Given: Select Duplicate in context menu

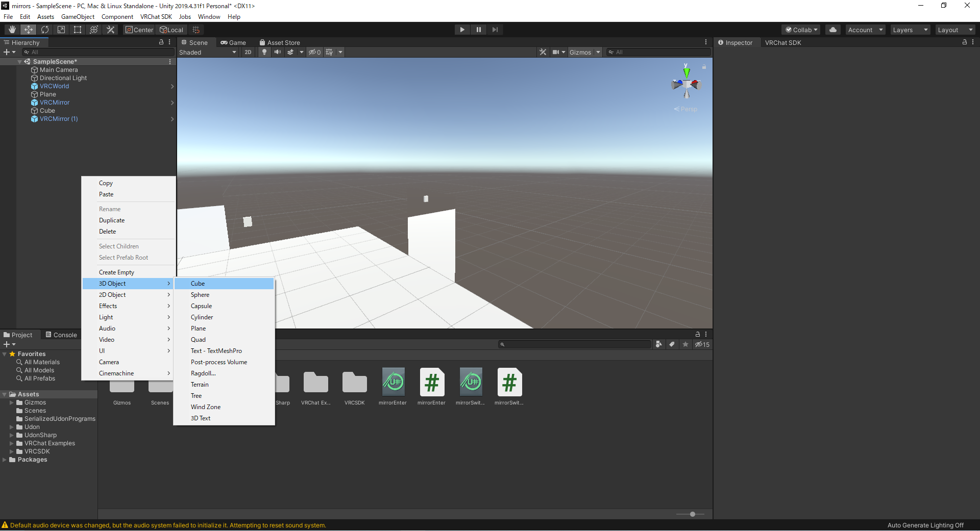Looking at the screenshot, I should 129,220.
